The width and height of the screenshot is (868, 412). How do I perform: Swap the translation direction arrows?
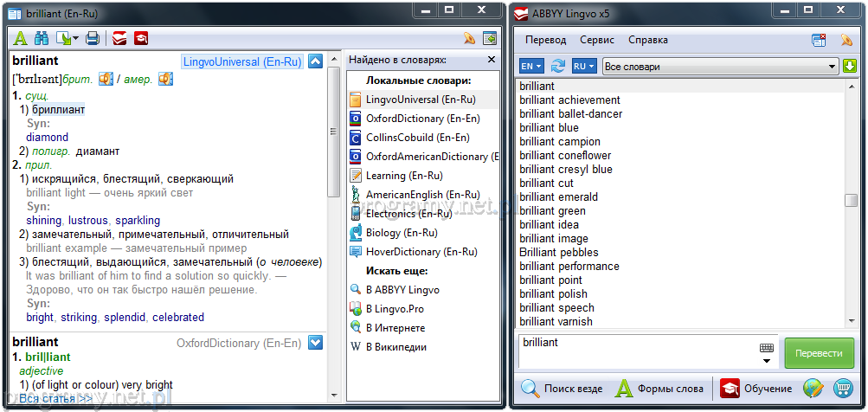pos(558,67)
